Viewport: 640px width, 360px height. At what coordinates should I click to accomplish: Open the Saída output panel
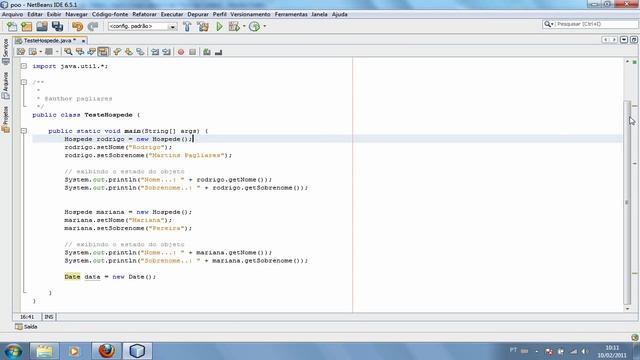click(x=27, y=327)
